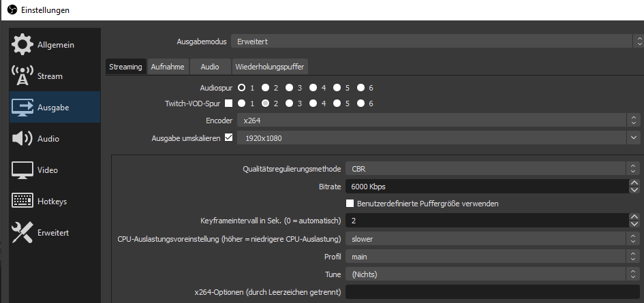Screen dimensions: 644x303
Task: Click the Einstellungen window title
Action: (x=45, y=10)
